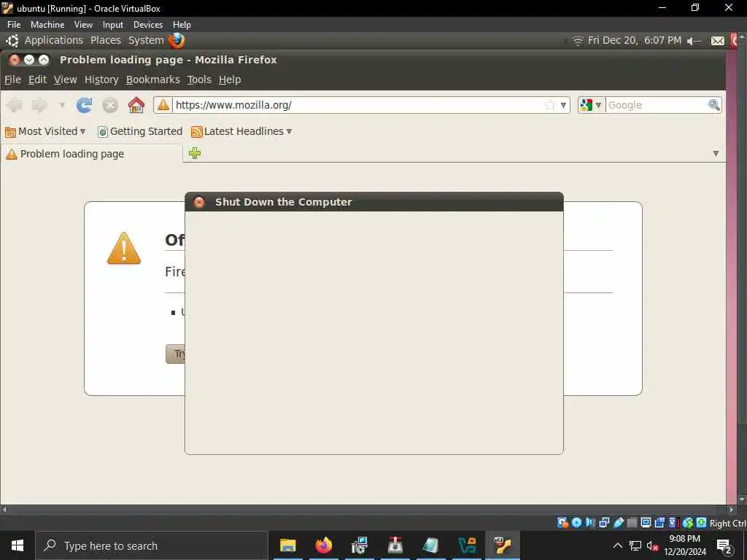Viewport: 747px width, 560px height.
Task: Reload the current page in Firefox
Action: coord(85,105)
